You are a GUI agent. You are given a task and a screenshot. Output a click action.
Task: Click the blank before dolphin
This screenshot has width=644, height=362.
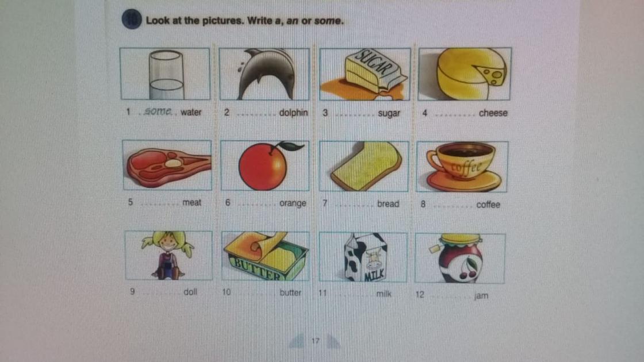tap(256, 114)
